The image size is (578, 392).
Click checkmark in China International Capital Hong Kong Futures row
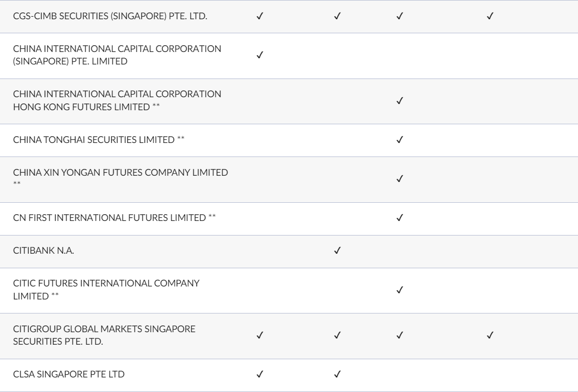tap(400, 101)
